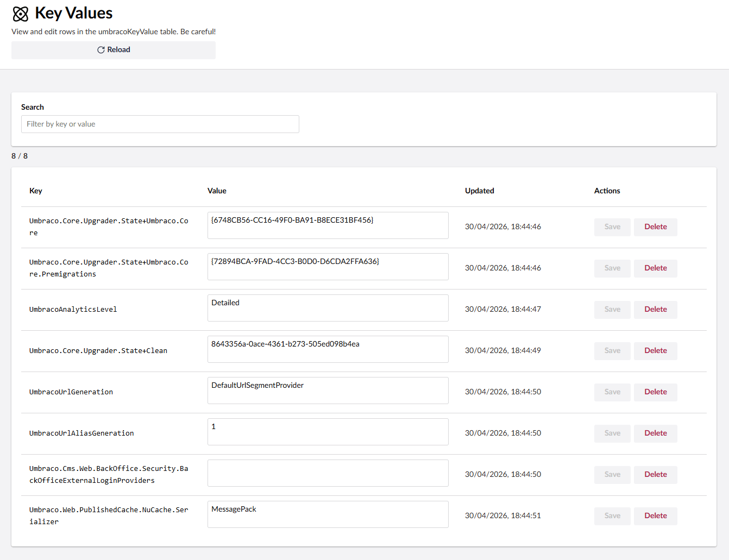Save the UmbracoUrlAliasGeneration row

[x=612, y=433]
